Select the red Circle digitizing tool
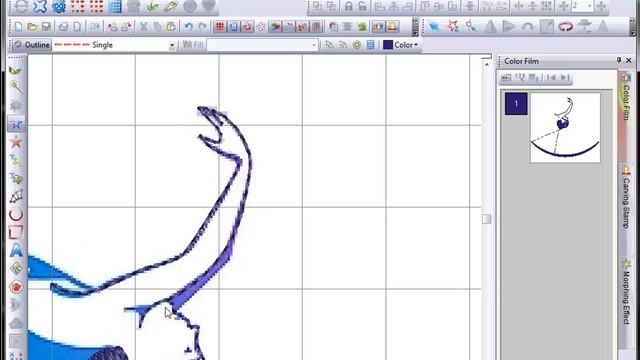The image size is (640, 360). tap(16, 214)
